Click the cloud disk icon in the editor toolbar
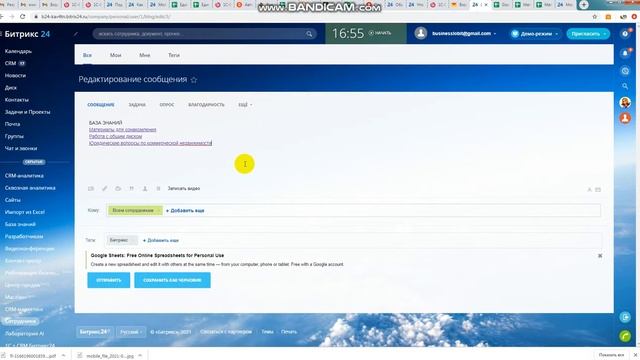The height and width of the screenshot is (360, 640). pos(118,189)
